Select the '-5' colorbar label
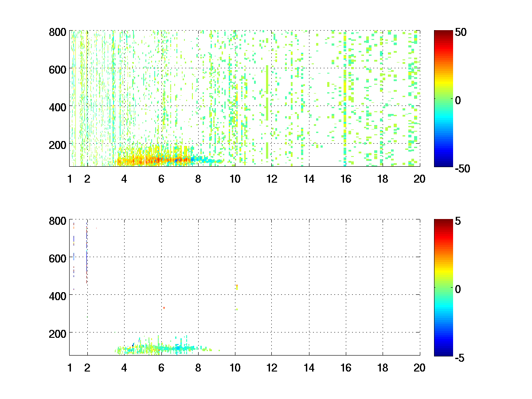532x399 pixels. pyautogui.click(x=460, y=357)
